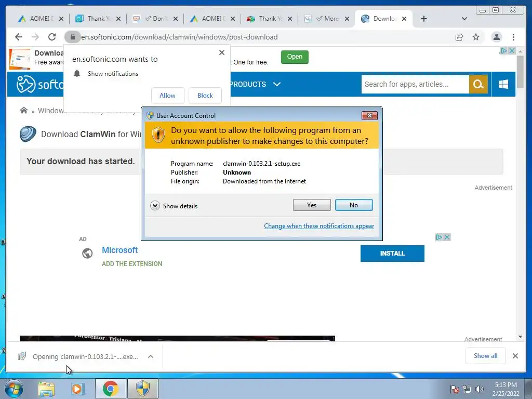Switch to the More tab
Viewport: 532px width, 399px height.
click(324, 19)
